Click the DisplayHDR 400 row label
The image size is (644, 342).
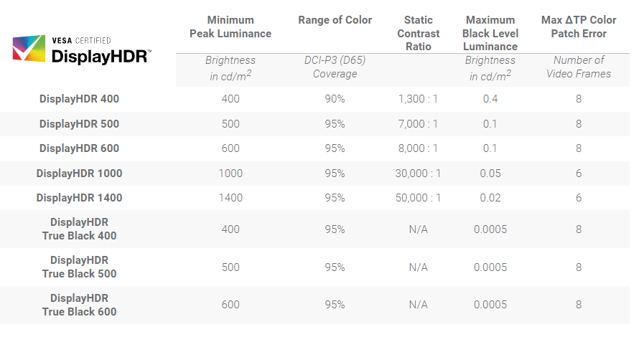click(79, 99)
